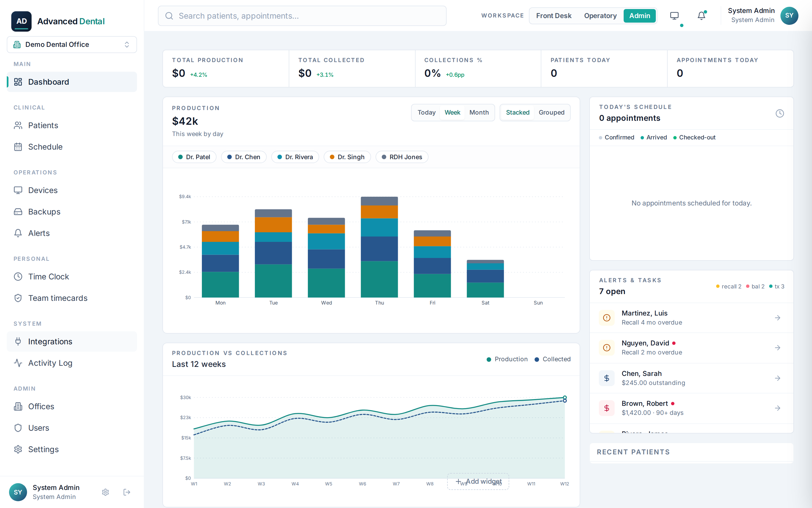Open the Integrations page link
Viewport: 812px width, 508px height.
(x=72, y=341)
